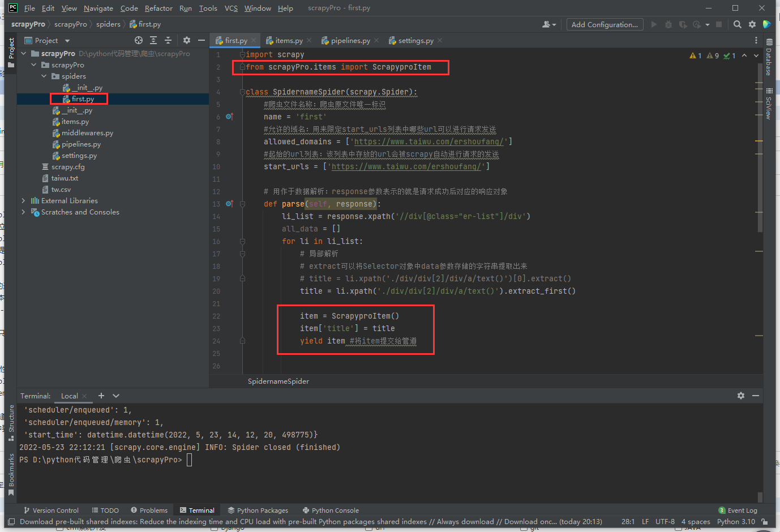Hide the Project tool window
Viewport: 780px width, 532px height.
(201, 40)
